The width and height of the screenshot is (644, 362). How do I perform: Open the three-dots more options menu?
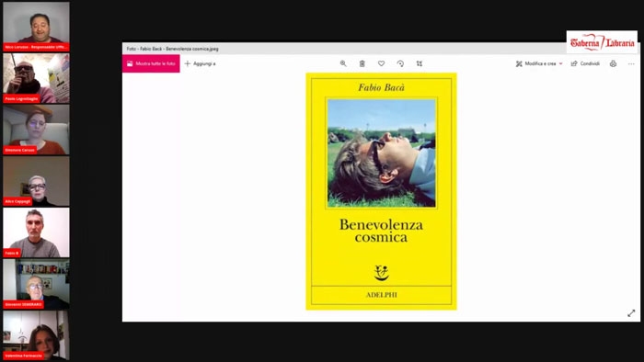coord(631,63)
